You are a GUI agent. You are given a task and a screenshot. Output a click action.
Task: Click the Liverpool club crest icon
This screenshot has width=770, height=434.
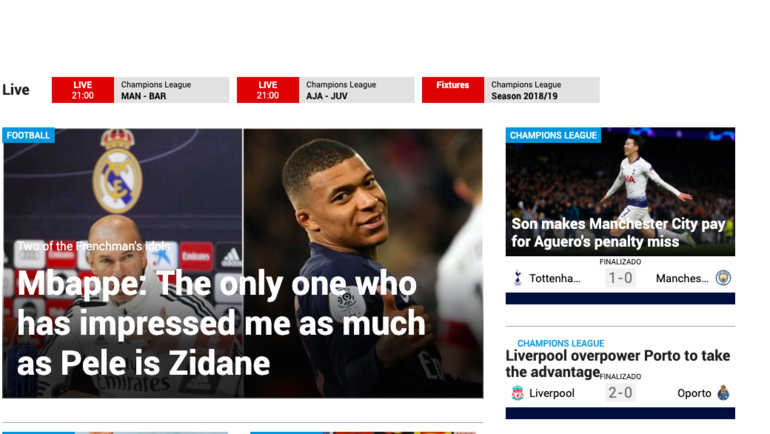517,393
